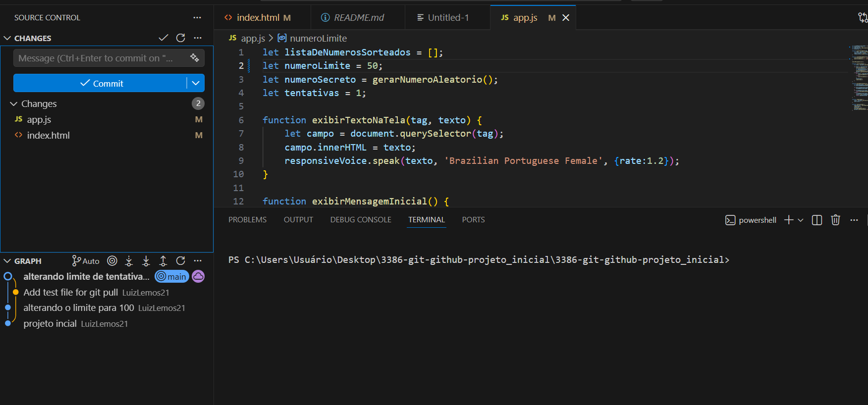868x405 pixels.
Task: Kill terminal with the trash icon
Action: (835, 220)
